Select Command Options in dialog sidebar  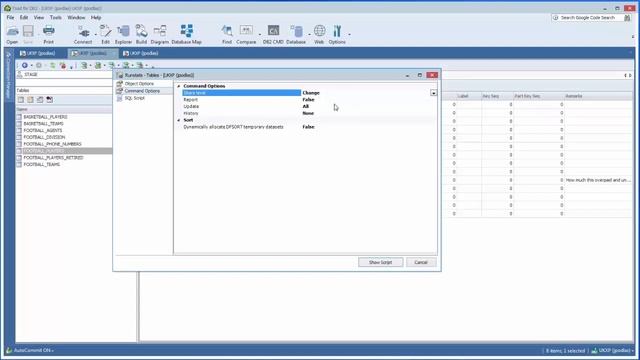click(142, 91)
